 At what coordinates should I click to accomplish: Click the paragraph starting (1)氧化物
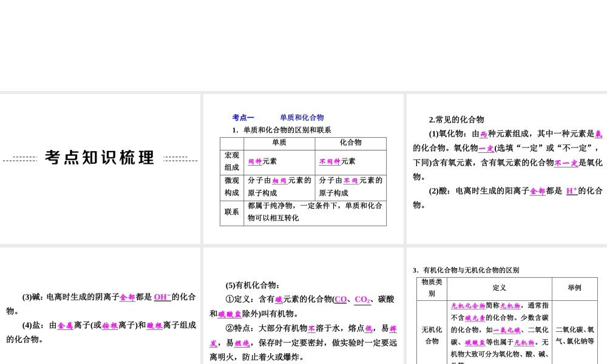507,155
